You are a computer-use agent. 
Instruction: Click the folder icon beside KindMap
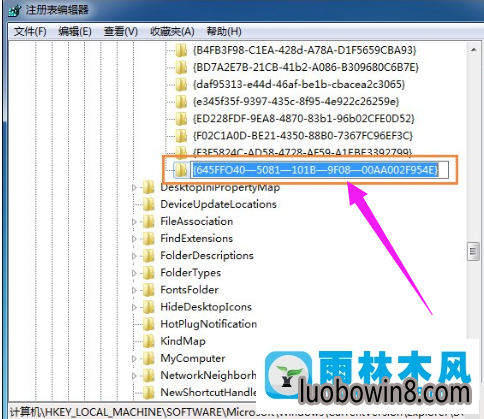click(148, 341)
